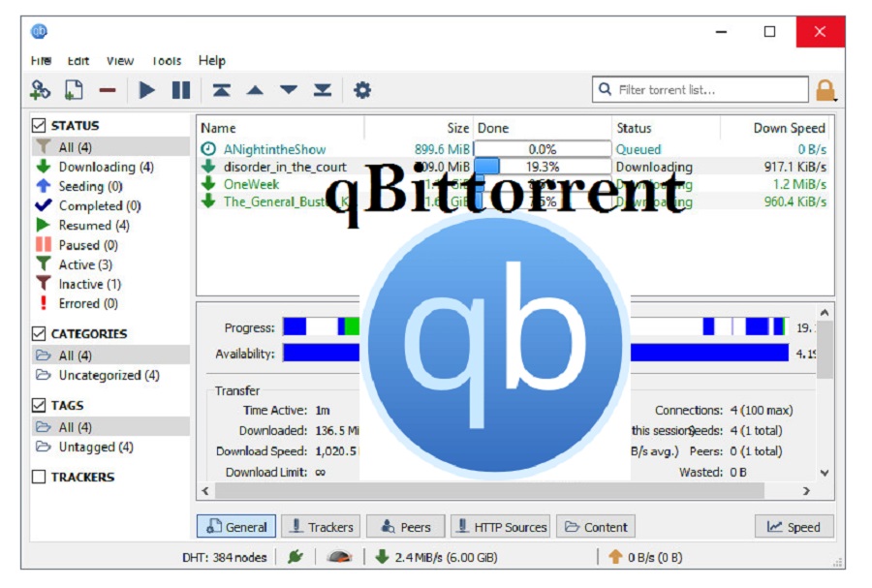Click the 19.3% done progress bar
The image size is (872, 588).
[543, 167]
